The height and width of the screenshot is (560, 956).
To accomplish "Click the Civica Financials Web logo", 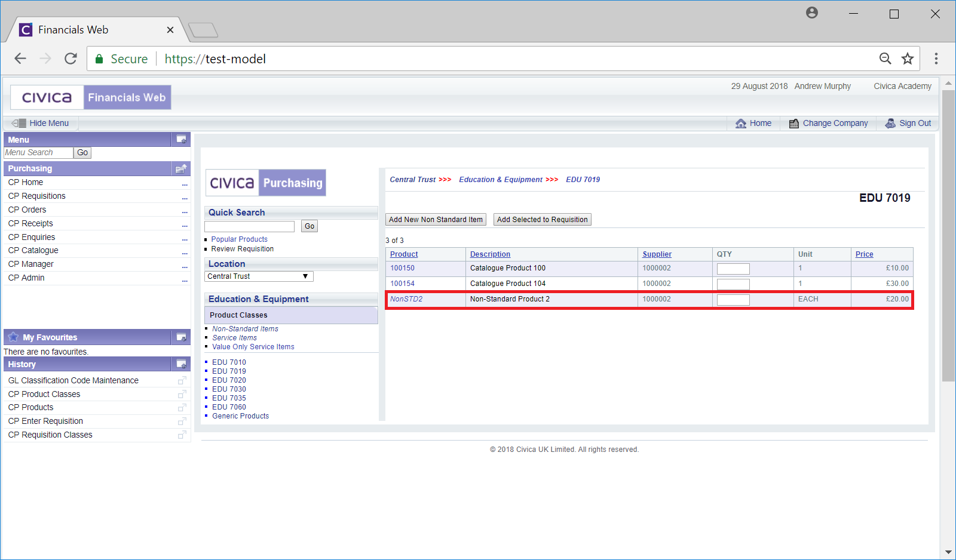I will tap(91, 97).
